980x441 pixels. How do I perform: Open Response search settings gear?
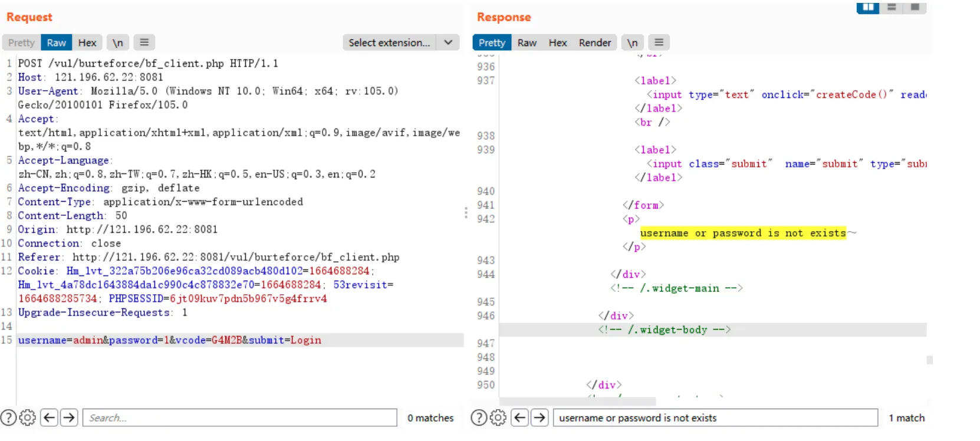pos(498,417)
